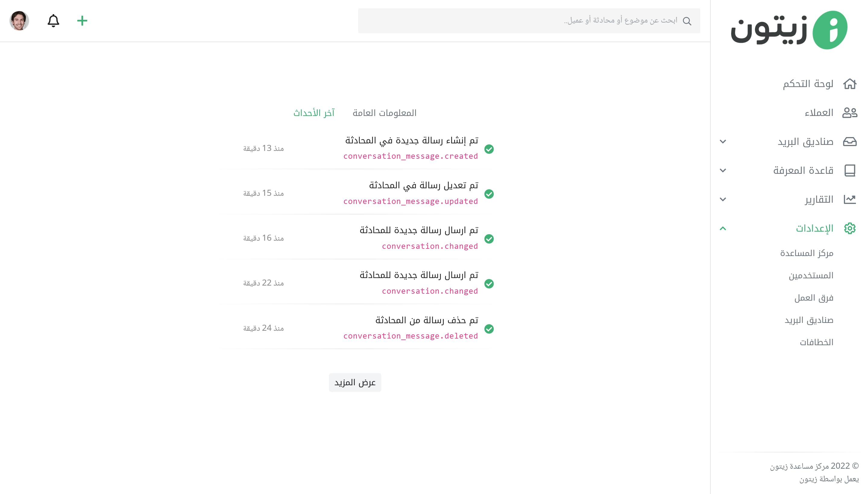Click the user profile avatar
Viewport: 868px width, 494px height.
tap(19, 21)
